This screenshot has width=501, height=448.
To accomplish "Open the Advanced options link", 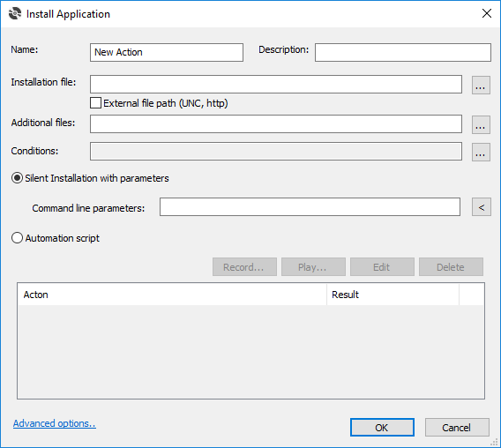I will (x=55, y=423).
